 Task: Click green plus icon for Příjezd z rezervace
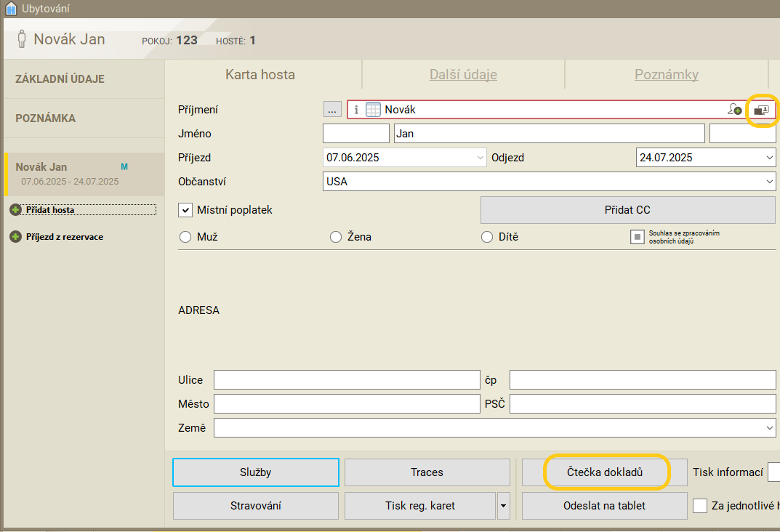point(15,237)
